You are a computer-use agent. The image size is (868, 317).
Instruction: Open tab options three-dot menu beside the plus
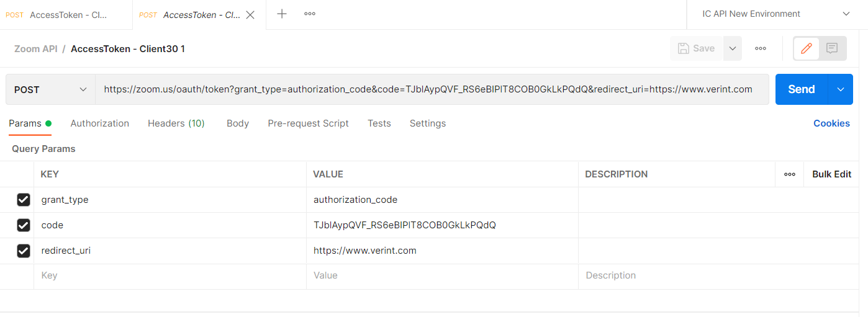pyautogui.click(x=310, y=14)
